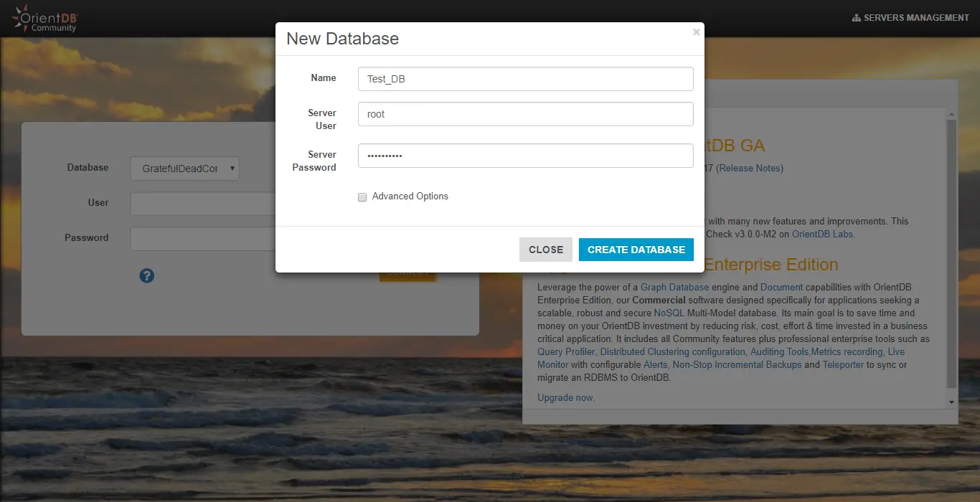
Task: Open Servers Management in the header
Action: [910, 18]
